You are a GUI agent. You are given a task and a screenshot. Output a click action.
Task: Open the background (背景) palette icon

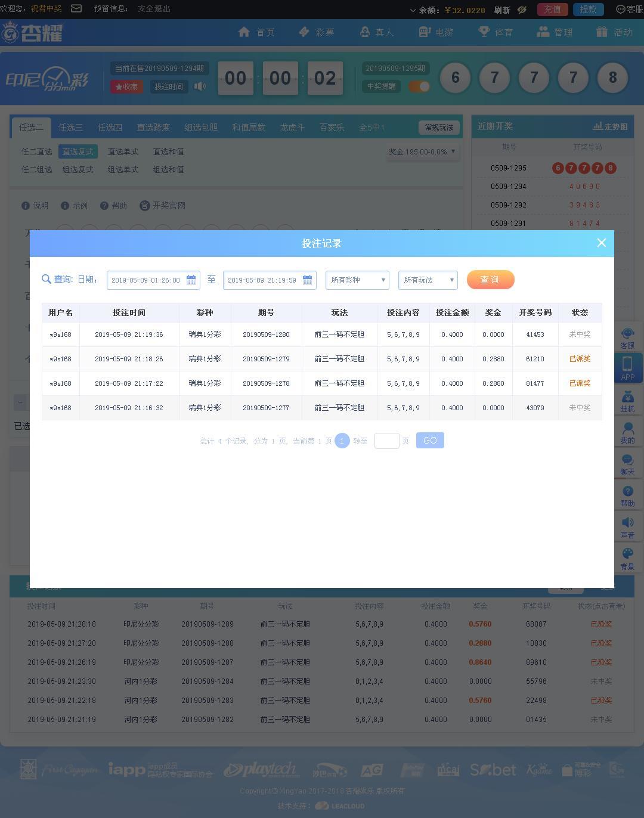tap(627, 558)
